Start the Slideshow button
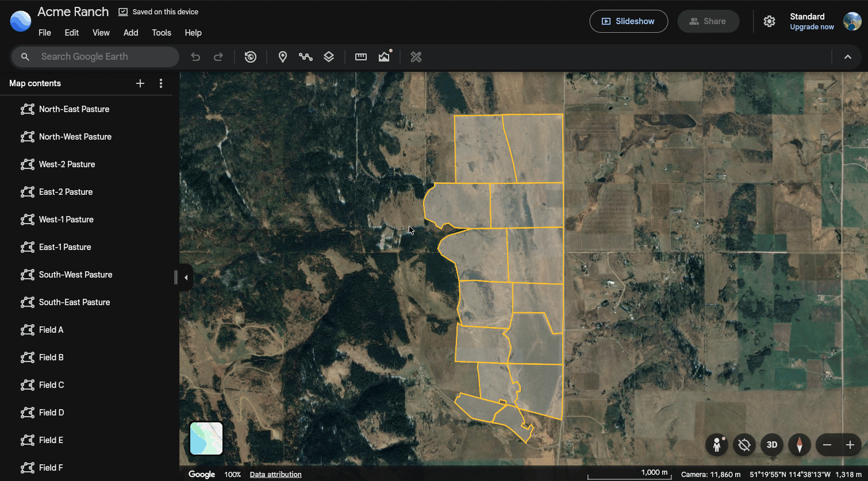This screenshot has height=481, width=868. pos(629,21)
